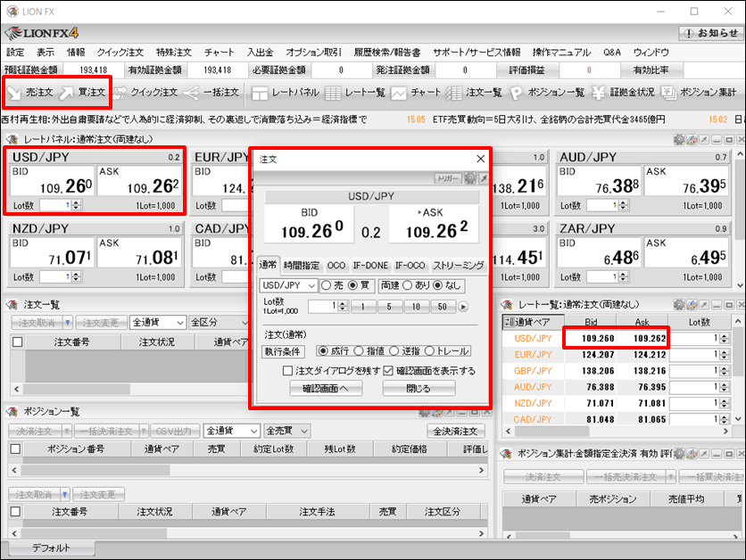Open the 証拠金状況 margin status toolbar item
The height and width of the screenshot is (560, 746).
click(x=623, y=92)
